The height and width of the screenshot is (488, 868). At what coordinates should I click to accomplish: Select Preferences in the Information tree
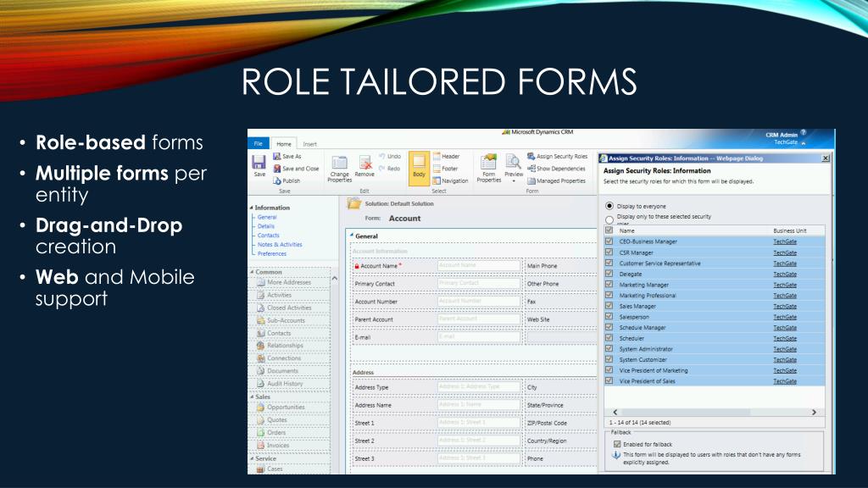(272, 254)
